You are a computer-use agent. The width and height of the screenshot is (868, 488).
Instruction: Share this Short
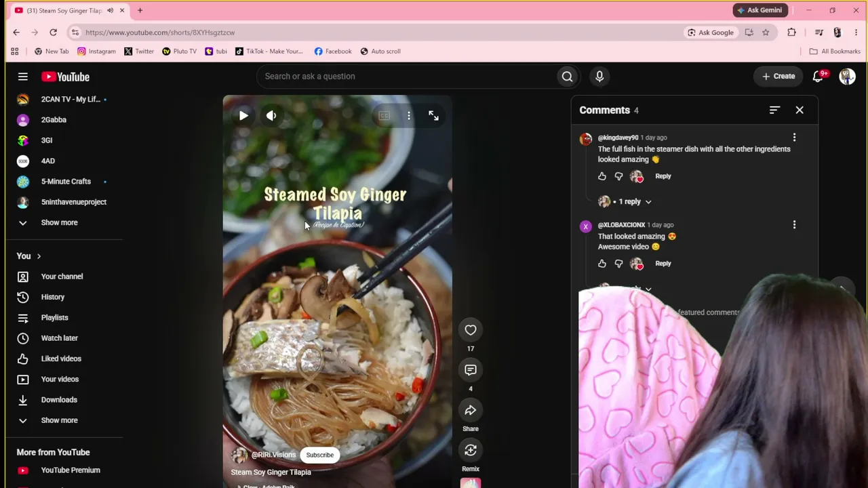click(471, 410)
